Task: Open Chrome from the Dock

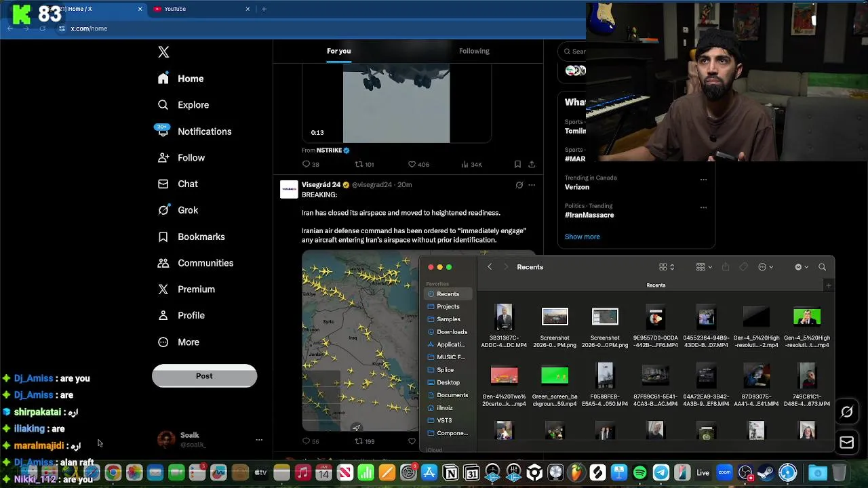Action: [113, 472]
